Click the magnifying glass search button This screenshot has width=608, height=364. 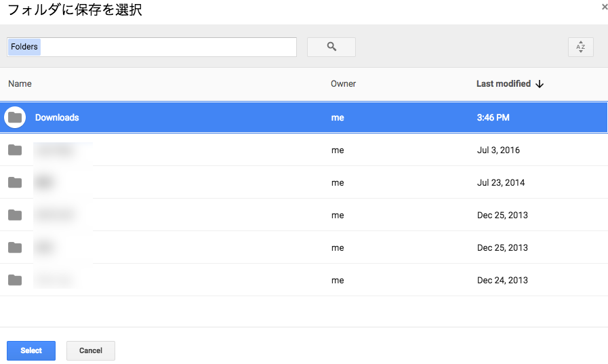pyautogui.click(x=331, y=47)
